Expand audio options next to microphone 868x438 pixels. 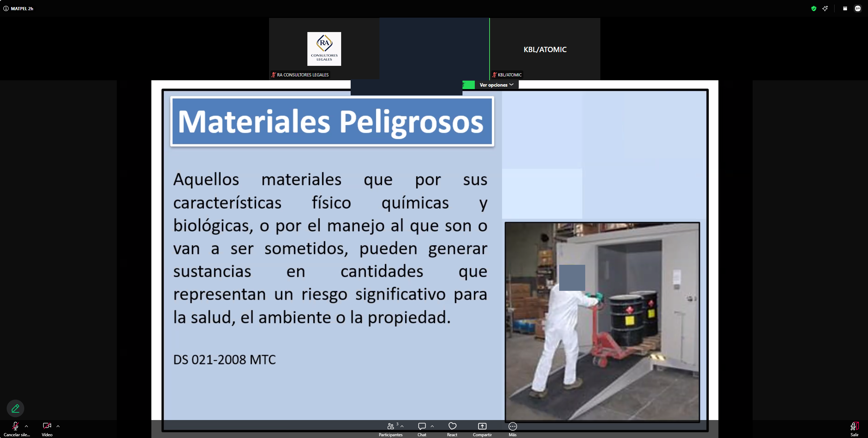[26, 426]
